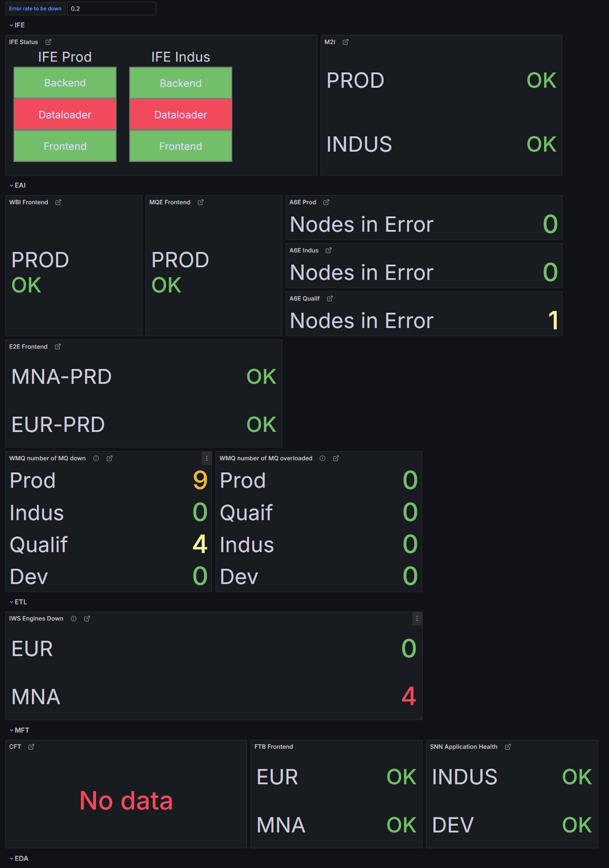Viewport: 609px width, 868px height.
Task: Click the Error rate to be down label
Action: coord(35,8)
